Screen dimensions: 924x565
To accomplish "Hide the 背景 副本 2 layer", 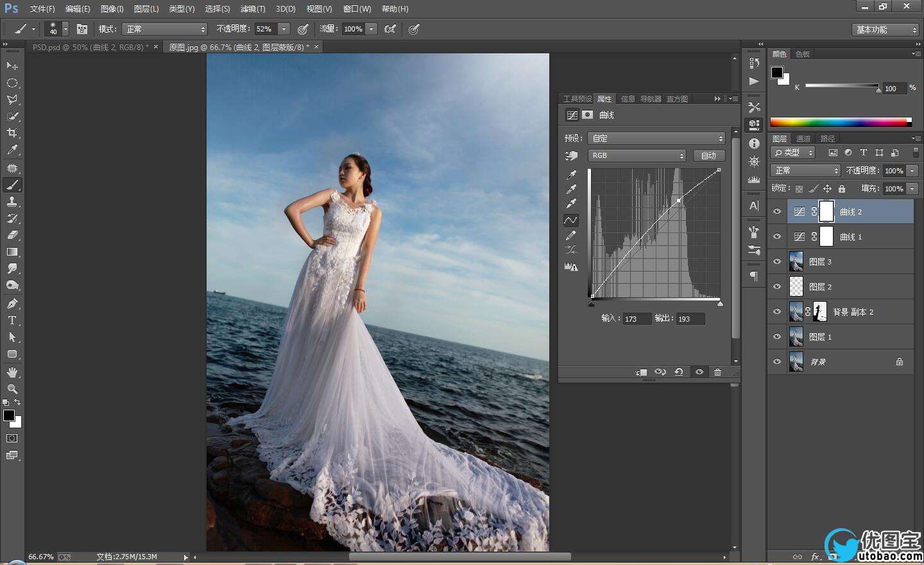I will [x=777, y=311].
